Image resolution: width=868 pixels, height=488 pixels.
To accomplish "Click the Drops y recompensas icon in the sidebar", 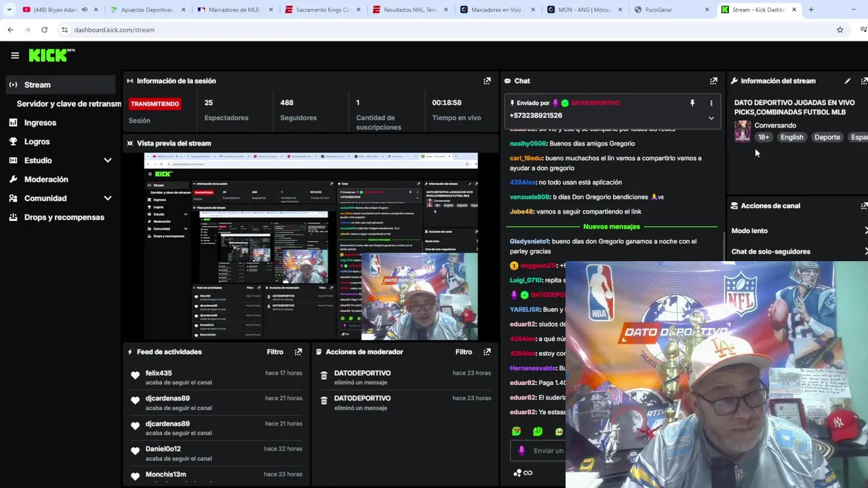I will (13, 218).
